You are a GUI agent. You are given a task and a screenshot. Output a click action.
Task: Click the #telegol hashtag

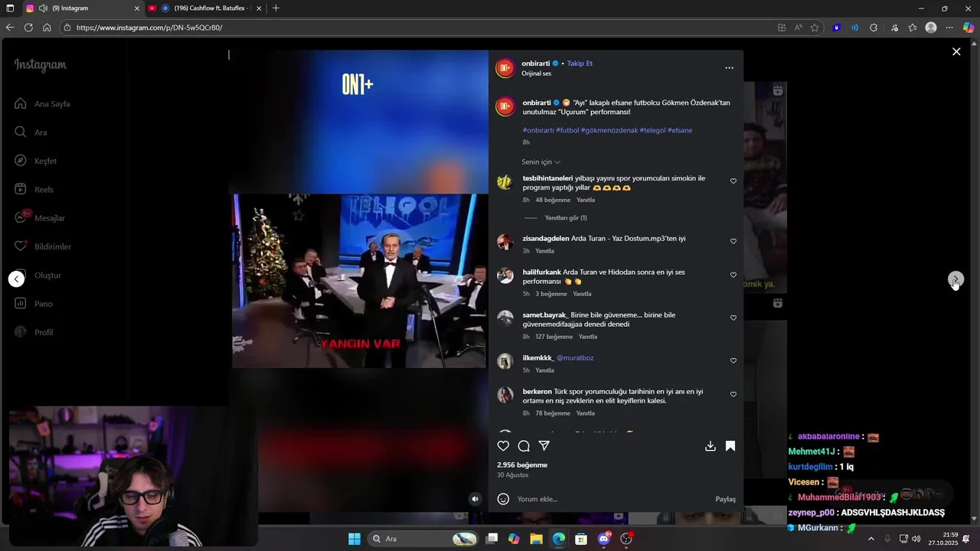(x=652, y=131)
